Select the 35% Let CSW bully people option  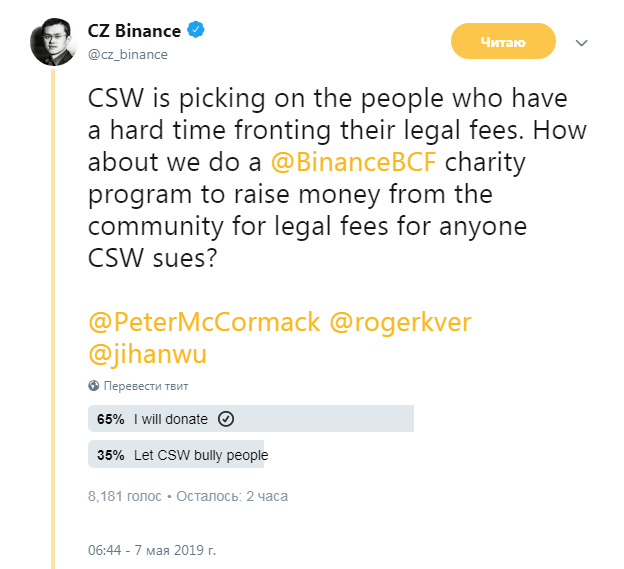click(x=178, y=454)
